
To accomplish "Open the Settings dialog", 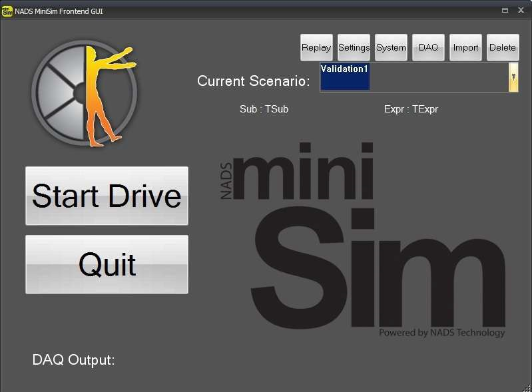I will pyautogui.click(x=354, y=47).
